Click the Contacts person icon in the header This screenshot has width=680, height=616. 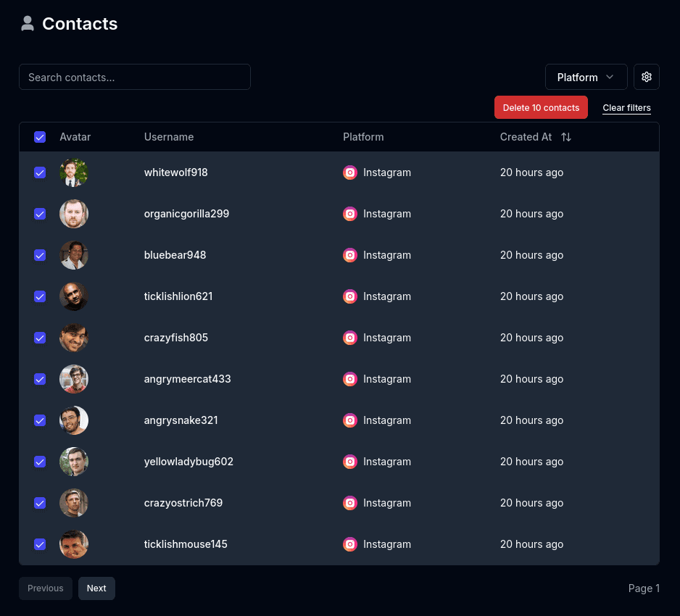click(27, 22)
